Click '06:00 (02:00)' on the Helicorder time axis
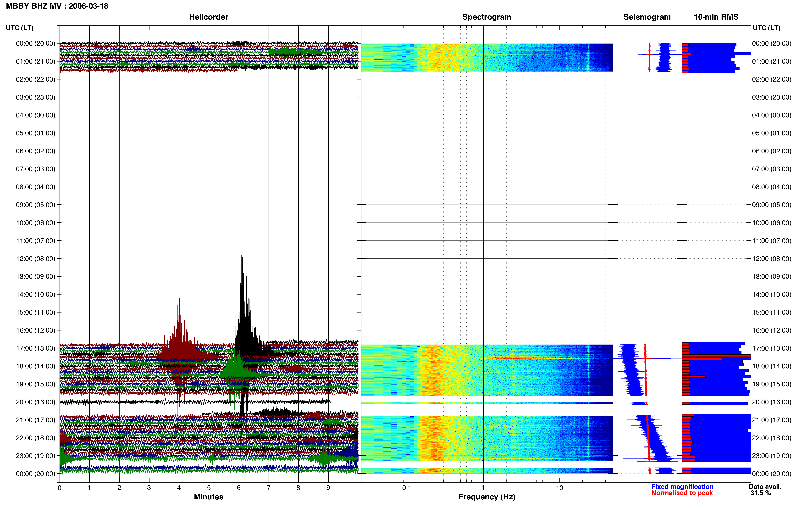 coord(36,151)
